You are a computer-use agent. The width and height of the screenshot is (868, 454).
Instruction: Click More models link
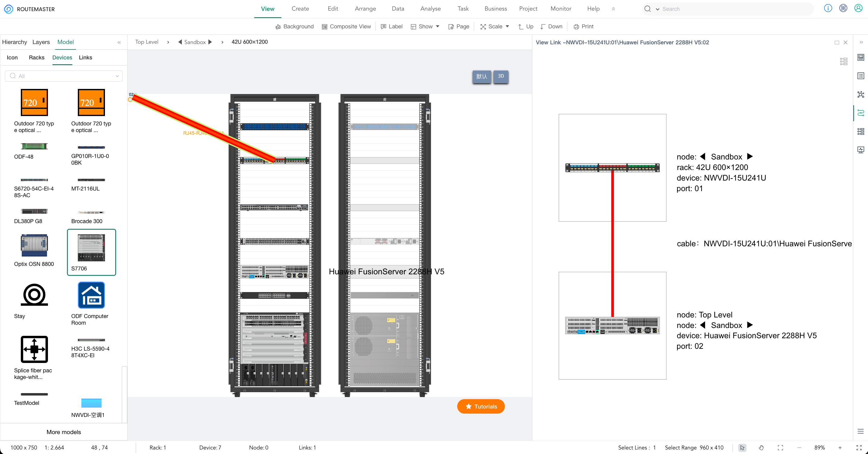click(x=64, y=432)
